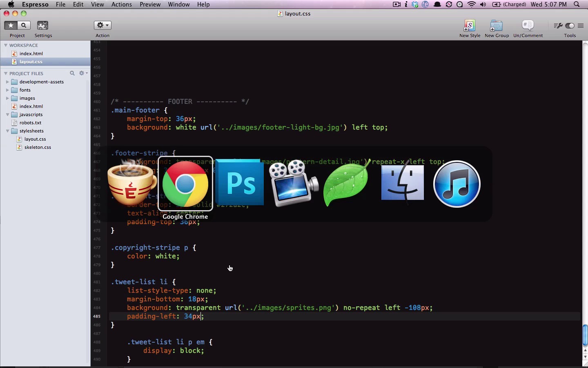Viewport: 588px width, 368px height.
Task: Click the New Group toolbar icon
Action: (497, 26)
